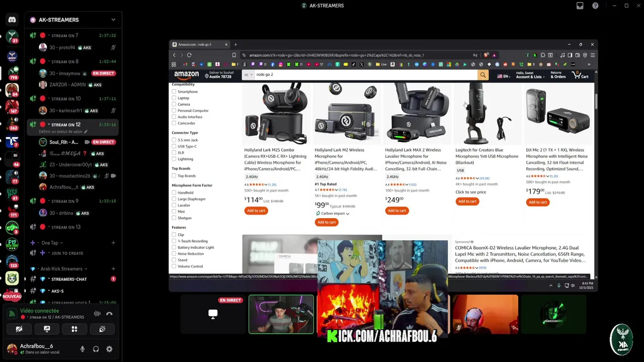Expand AK-STREAMERS server dropdown menu
This screenshot has height=362, width=644.
(113, 20)
